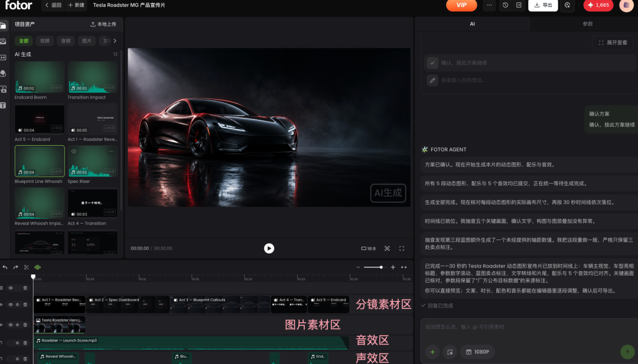Delete the Act 1 storyboard track

click(25, 304)
